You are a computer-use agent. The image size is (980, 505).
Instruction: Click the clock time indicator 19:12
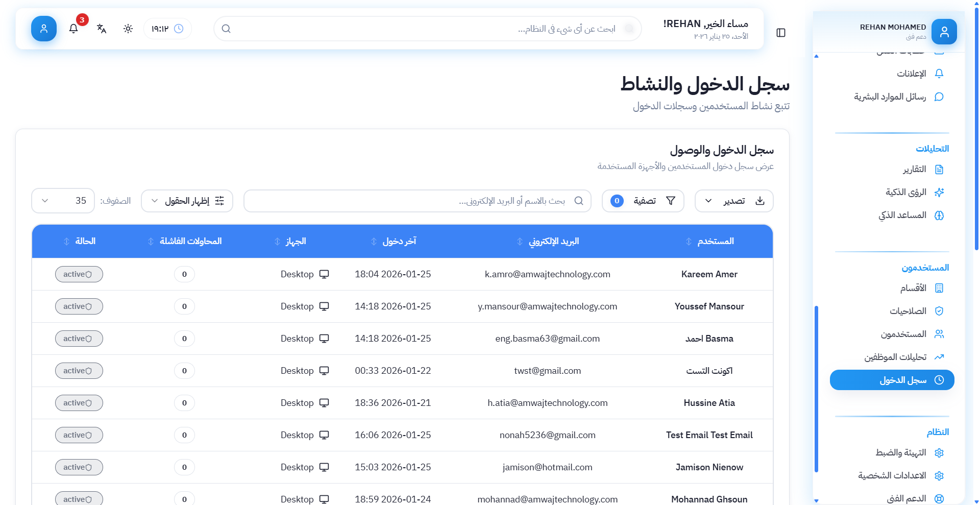167,29
